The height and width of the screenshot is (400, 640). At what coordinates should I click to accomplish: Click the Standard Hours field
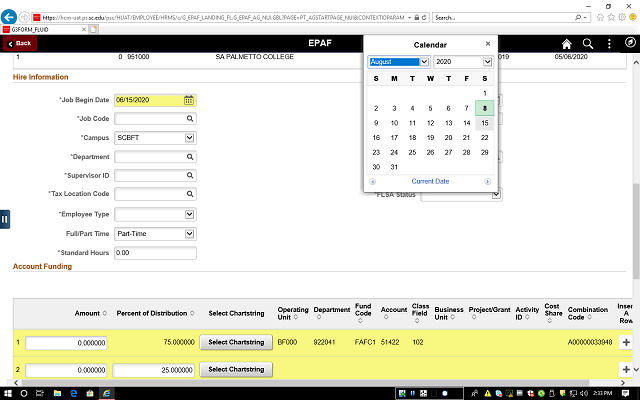point(155,253)
